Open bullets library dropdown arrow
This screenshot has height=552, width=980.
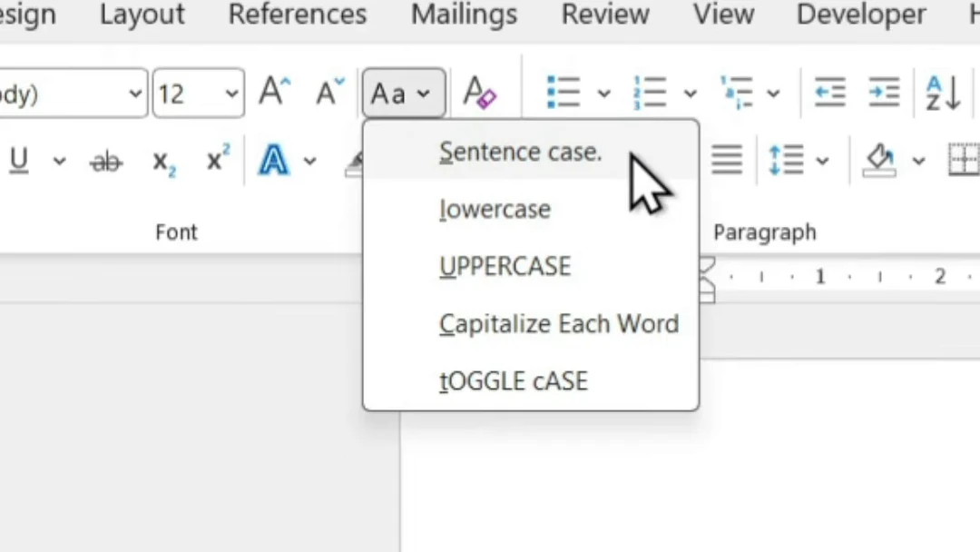[x=603, y=94]
